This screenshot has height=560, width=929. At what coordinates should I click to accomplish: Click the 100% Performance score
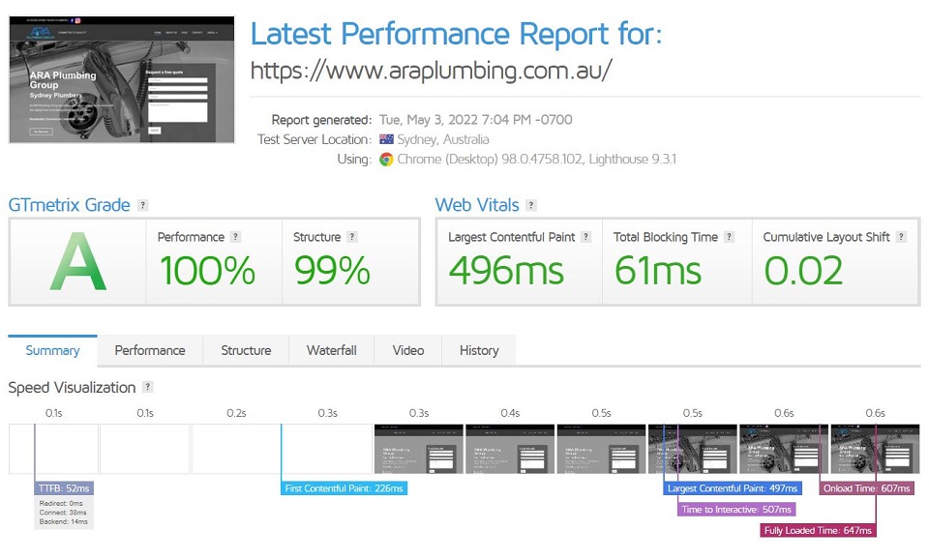pyautogui.click(x=207, y=271)
